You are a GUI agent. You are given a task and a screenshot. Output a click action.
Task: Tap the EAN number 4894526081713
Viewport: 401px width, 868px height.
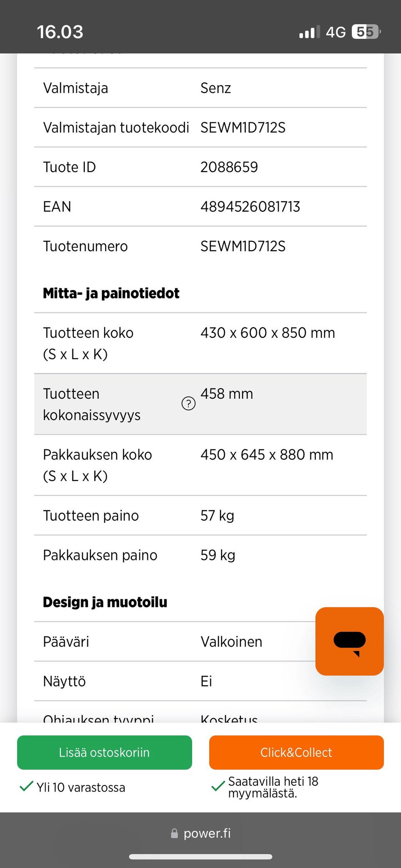250,207
